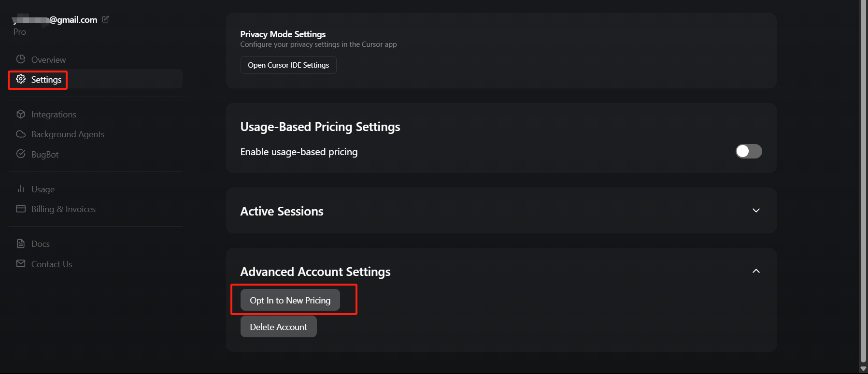868x374 pixels.
Task: Click the Background Agents cloud icon
Action: 21,134
